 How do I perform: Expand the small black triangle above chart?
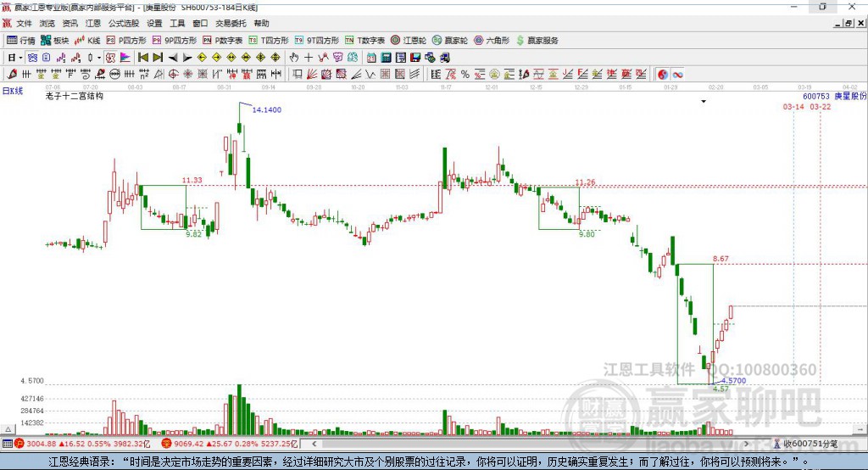click(x=704, y=102)
